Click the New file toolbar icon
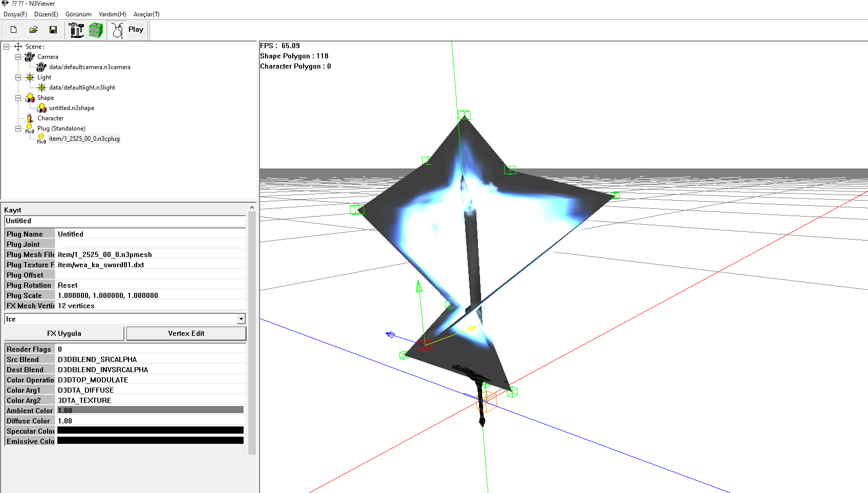The width and height of the screenshot is (868, 493). pos(14,30)
